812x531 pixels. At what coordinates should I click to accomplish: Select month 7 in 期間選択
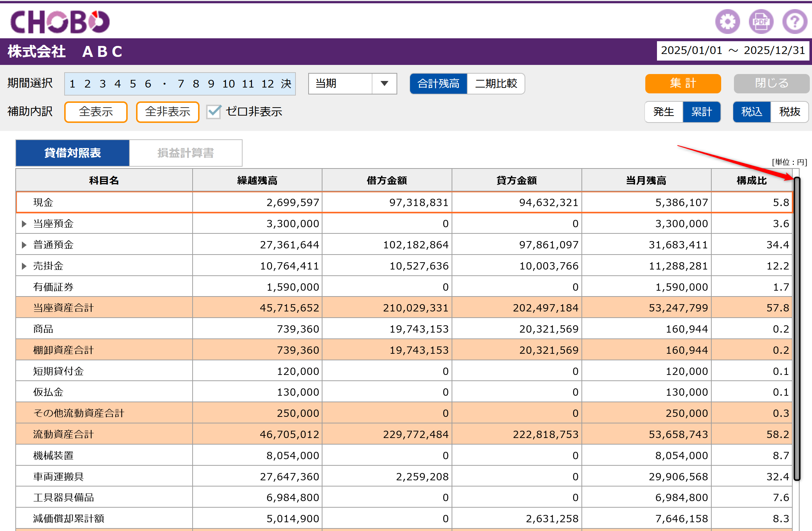[x=181, y=84]
